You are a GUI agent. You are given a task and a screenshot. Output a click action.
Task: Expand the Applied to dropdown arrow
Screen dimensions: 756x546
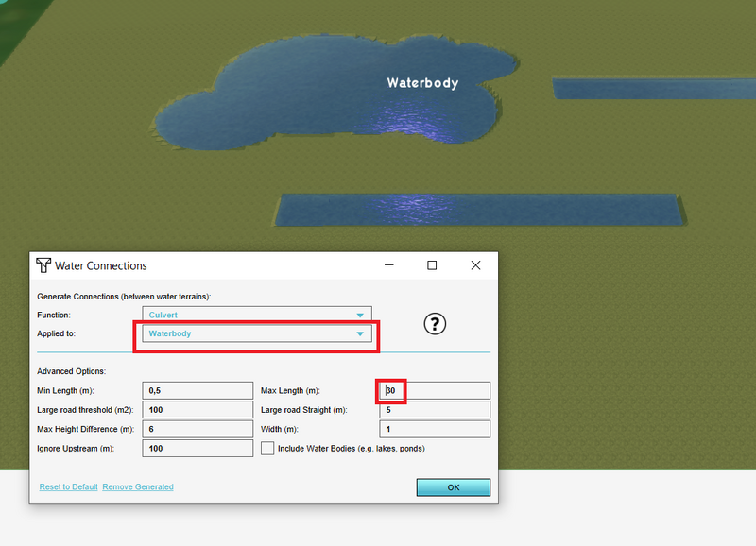pos(360,333)
